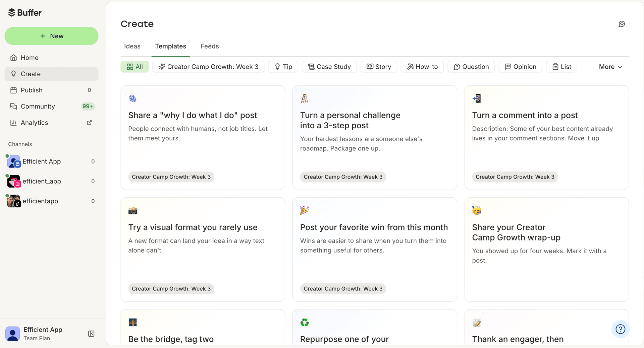Switch to the Templates tab

170,46
